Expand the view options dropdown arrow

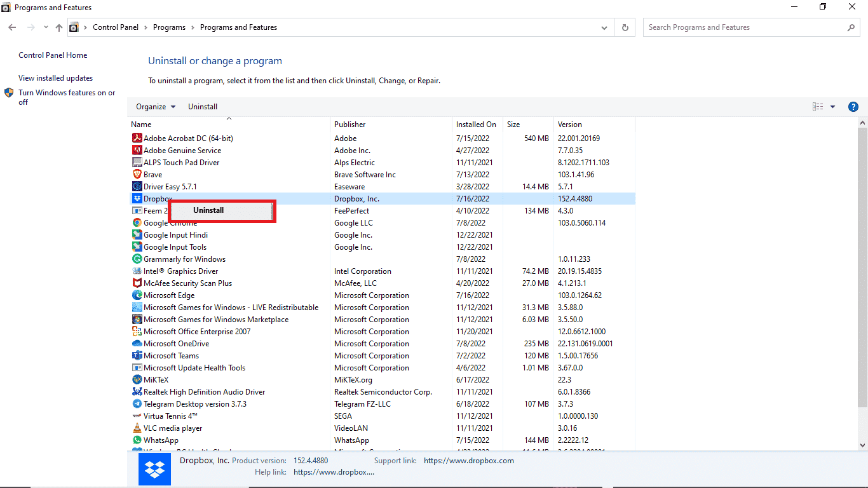pyautogui.click(x=832, y=107)
